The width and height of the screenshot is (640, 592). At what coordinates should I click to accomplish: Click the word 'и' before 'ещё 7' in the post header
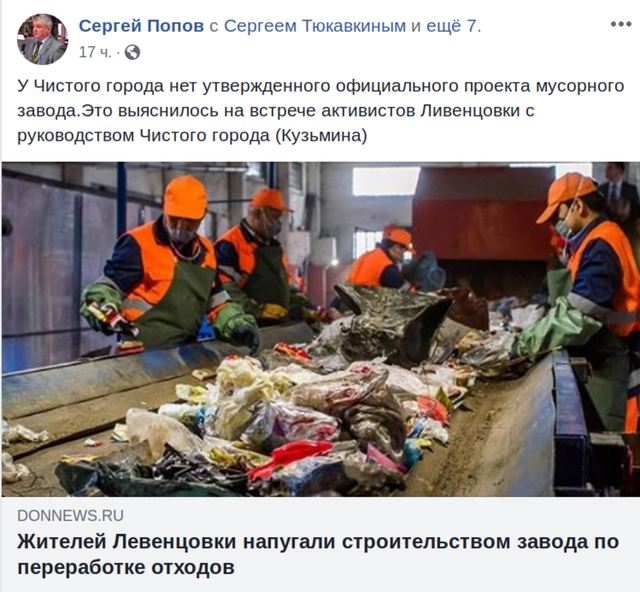(x=416, y=26)
